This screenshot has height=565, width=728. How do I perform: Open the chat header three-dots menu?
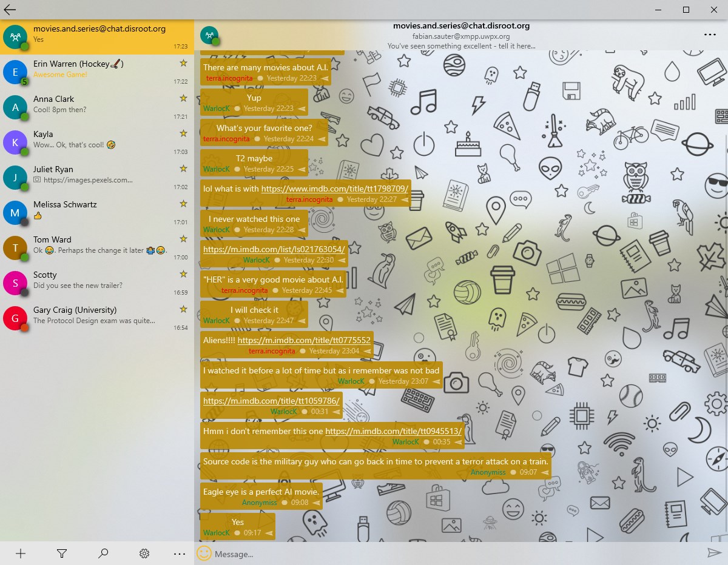pyautogui.click(x=710, y=35)
